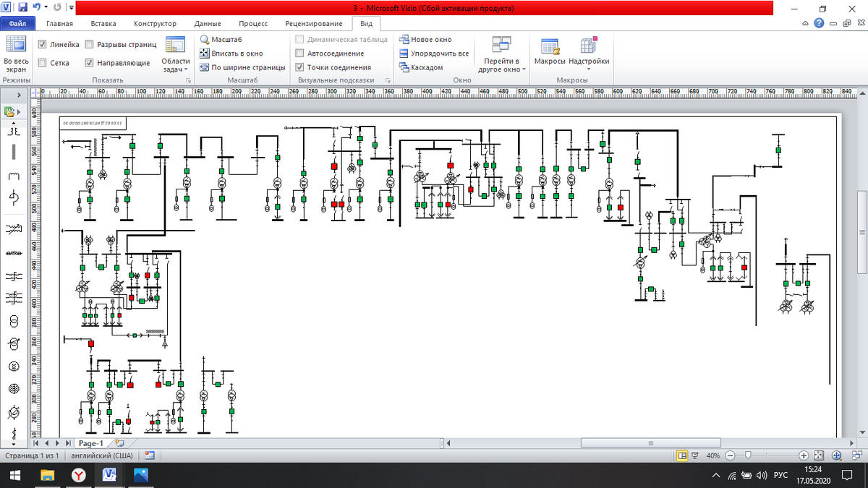Open File Explorer from the taskbar
868x488 pixels.
47,475
